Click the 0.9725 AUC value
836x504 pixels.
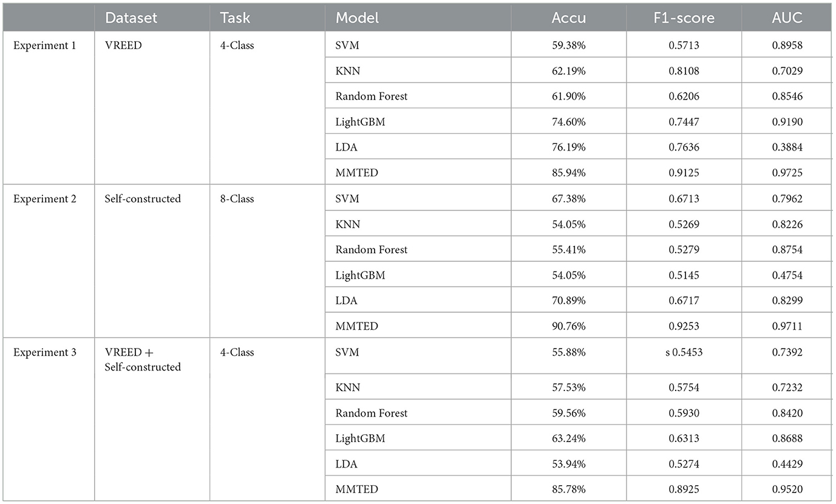(x=787, y=173)
